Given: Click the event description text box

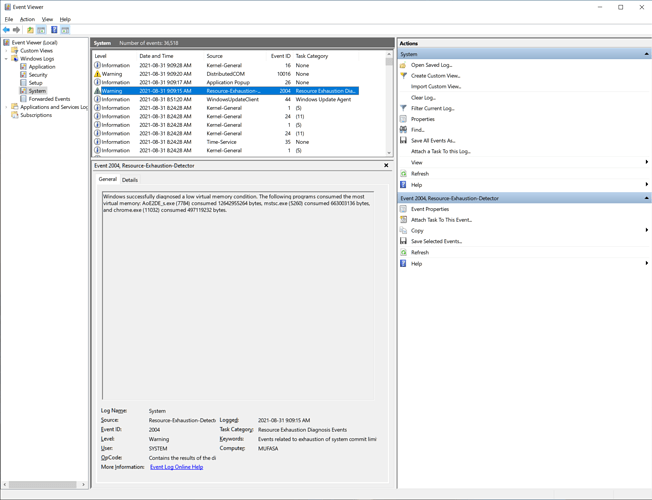Looking at the screenshot, I should [x=238, y=295].
